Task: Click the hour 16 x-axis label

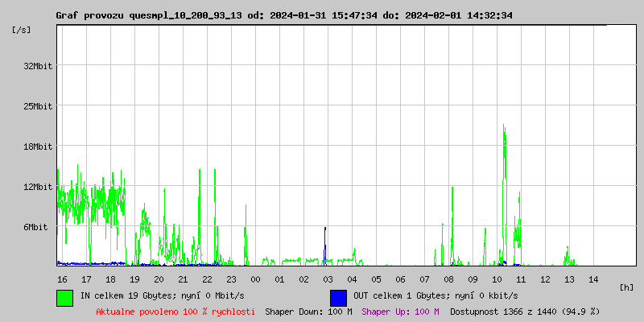Action: (x=62, y=279)
